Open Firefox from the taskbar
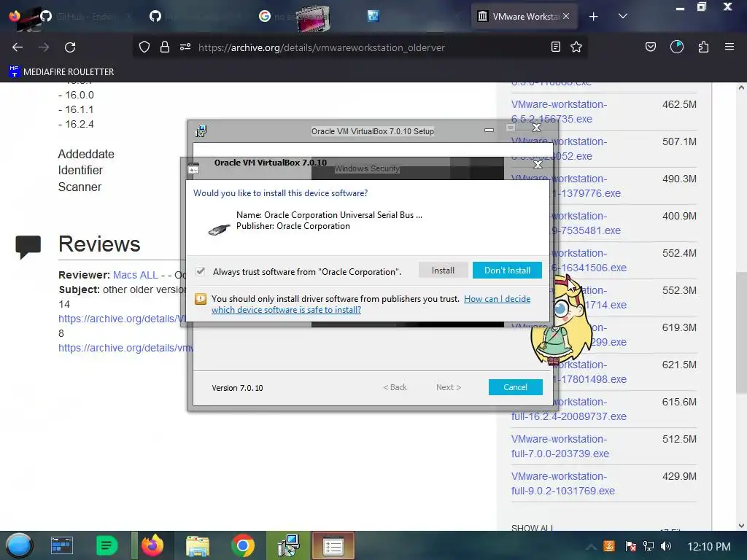The height and width of the screenshot is (560, 747). coord(152,545)
